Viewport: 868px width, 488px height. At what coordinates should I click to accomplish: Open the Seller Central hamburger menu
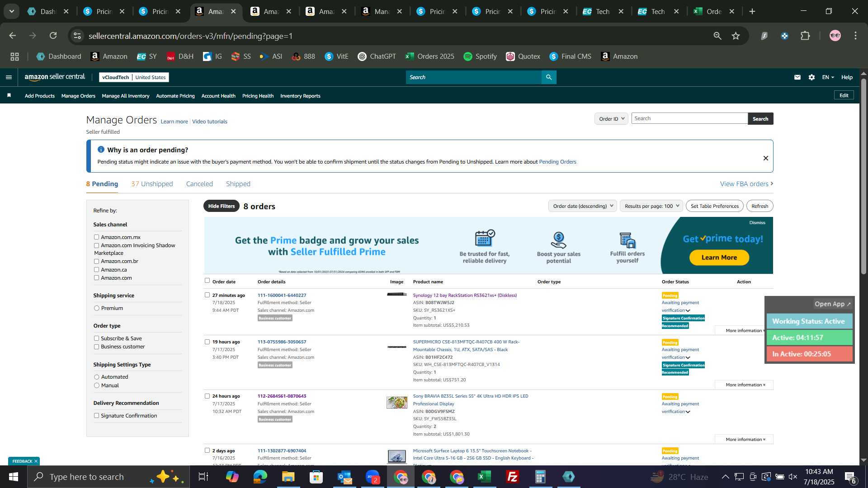coord(9,77)
